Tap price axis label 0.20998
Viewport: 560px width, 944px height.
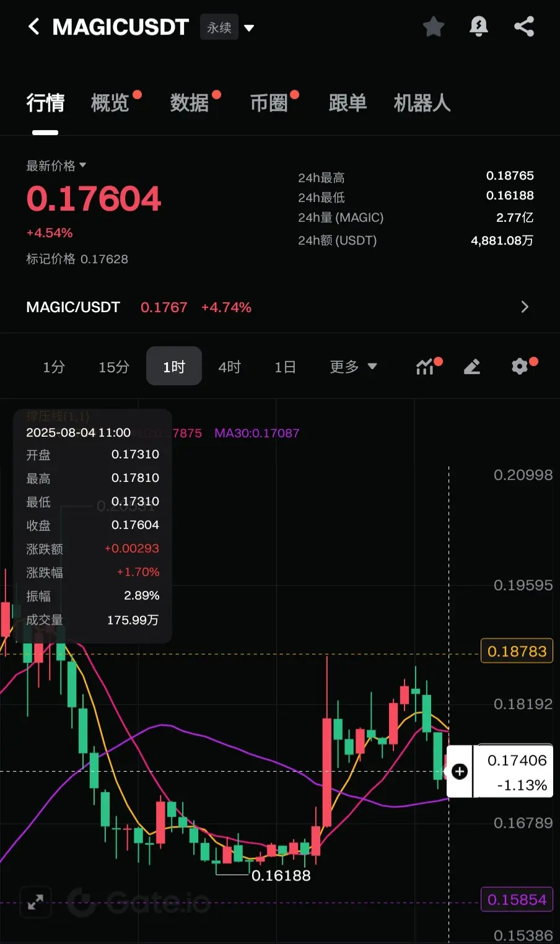523,475
